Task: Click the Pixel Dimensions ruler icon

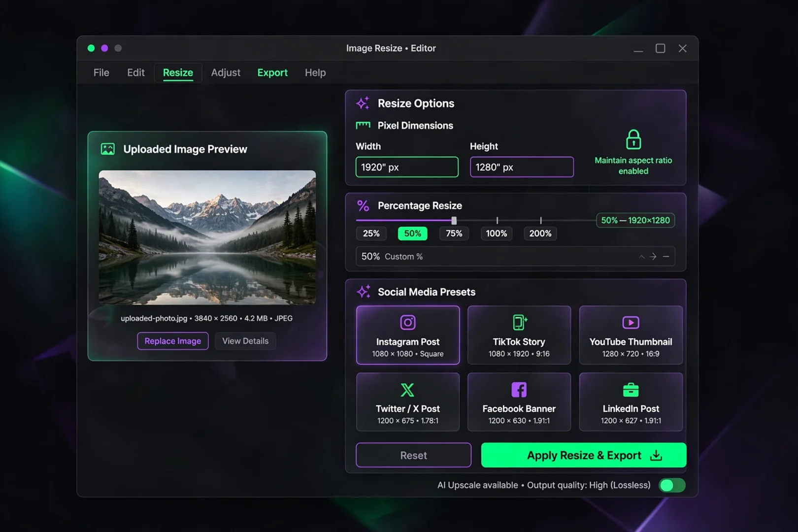Action: pos(363,126)
